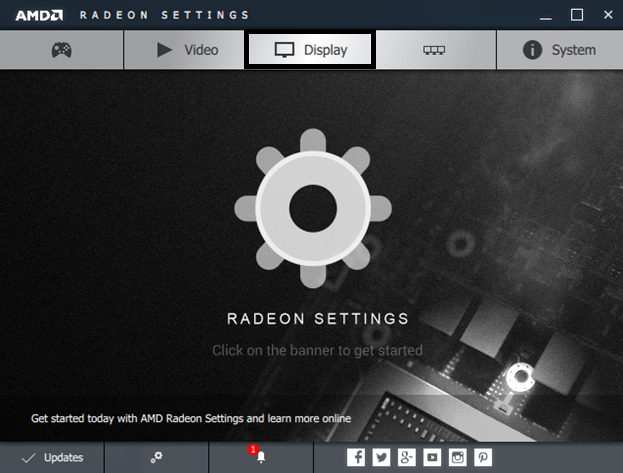Click the large Radeon Settings gear banner
The image size is (623, 473).
click(313, 208)
